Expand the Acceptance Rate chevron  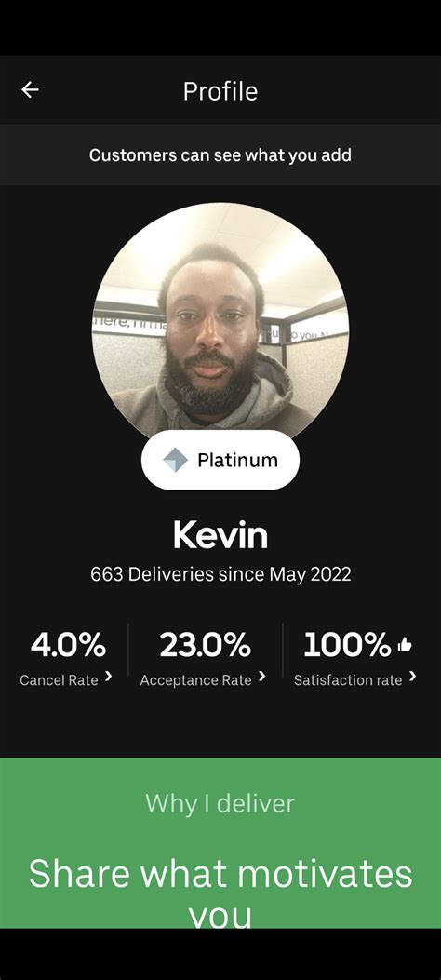click(x=261, y=676)
